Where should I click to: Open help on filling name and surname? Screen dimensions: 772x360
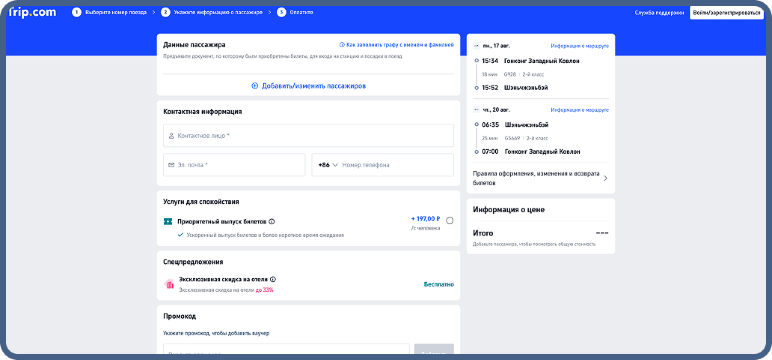[396, 45]
